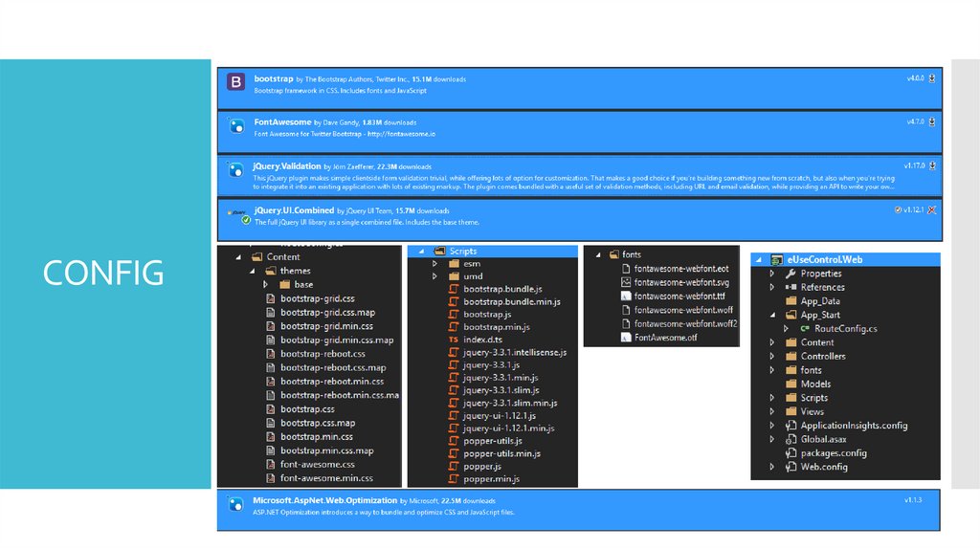Click the v1.1.3 version label
This screenshot has width=980, height=549.
912,500
